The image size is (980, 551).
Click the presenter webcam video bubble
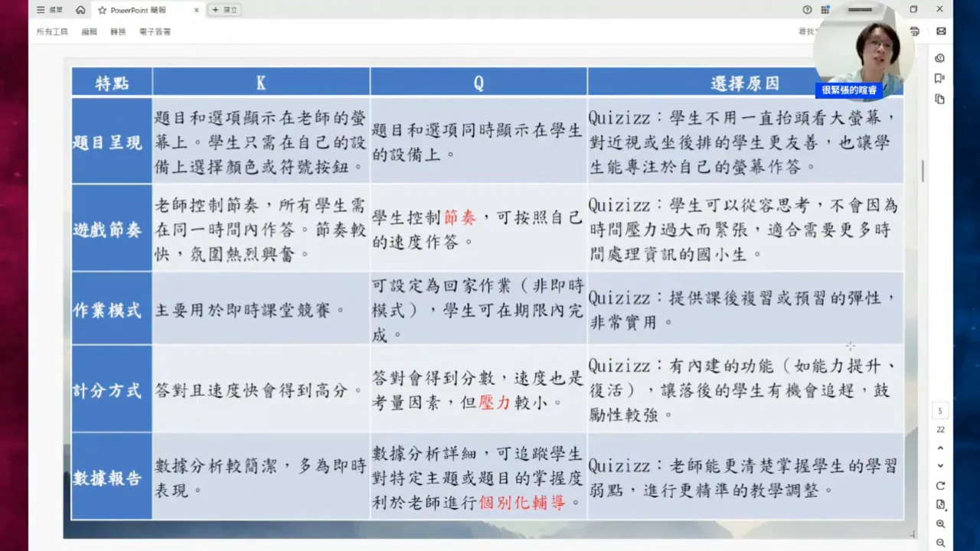click(x=863, y=51)
